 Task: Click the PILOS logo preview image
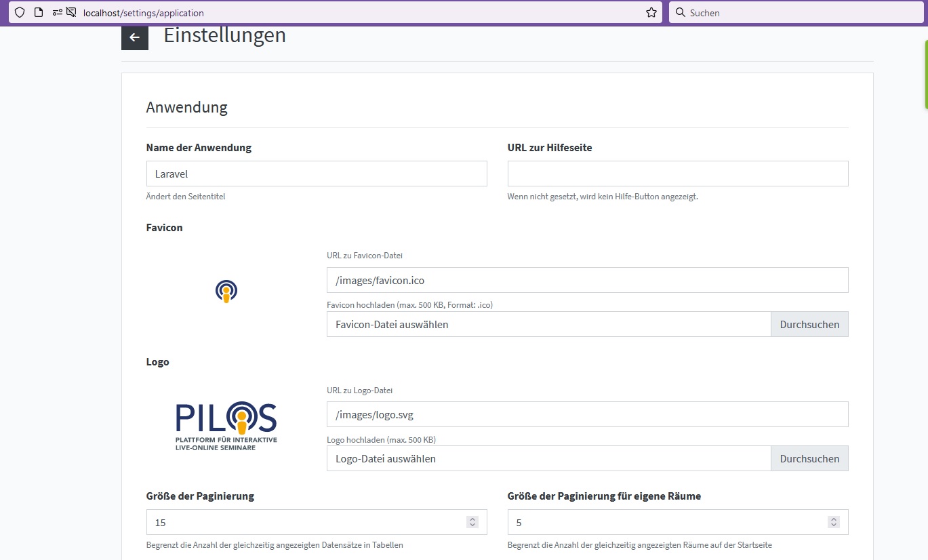point(226,426)
